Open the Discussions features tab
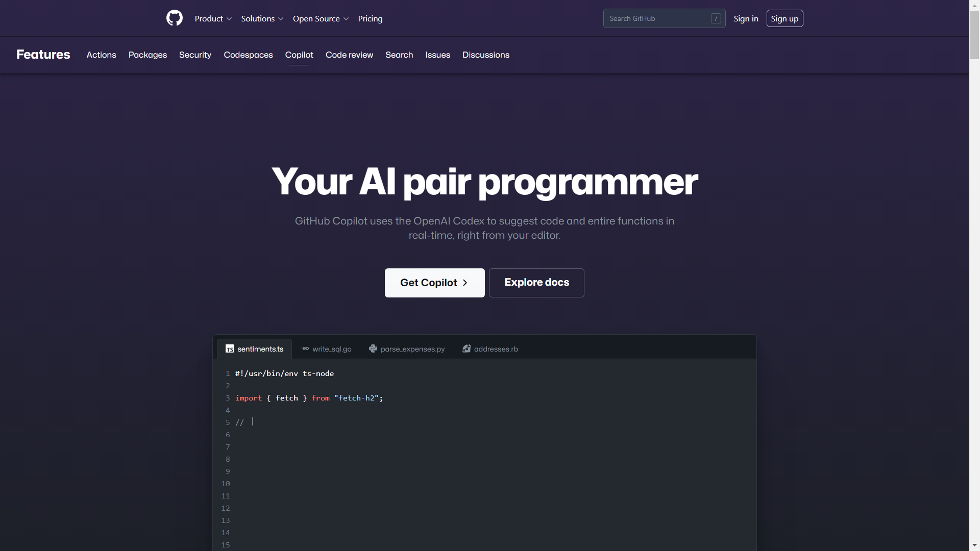The width and height of the screenshot is (980, 551). [486, 55]
